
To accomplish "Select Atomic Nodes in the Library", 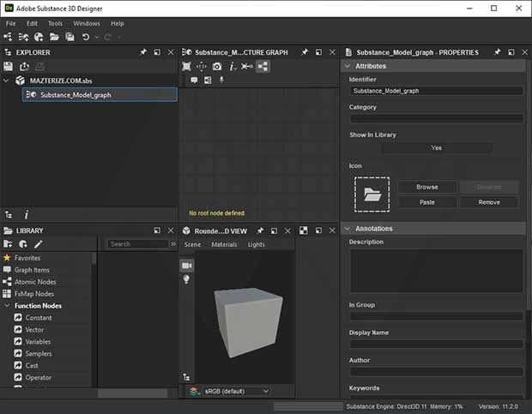I will tap(35, 282).
